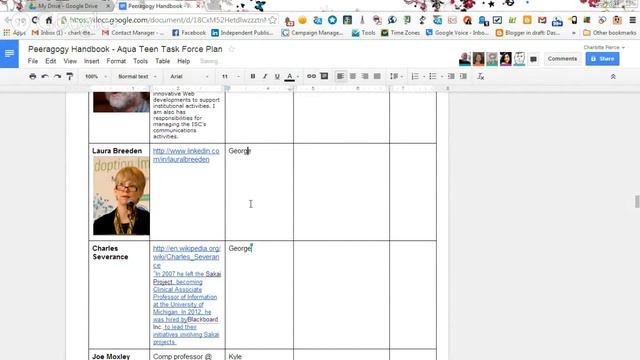The image size is (640, 360).
Task: Open numbered list options arrow
Action: tap(424, 76)
